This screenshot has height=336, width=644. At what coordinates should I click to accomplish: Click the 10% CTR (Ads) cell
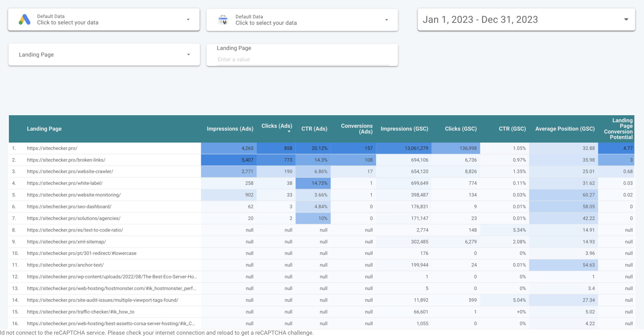(313, 218)
